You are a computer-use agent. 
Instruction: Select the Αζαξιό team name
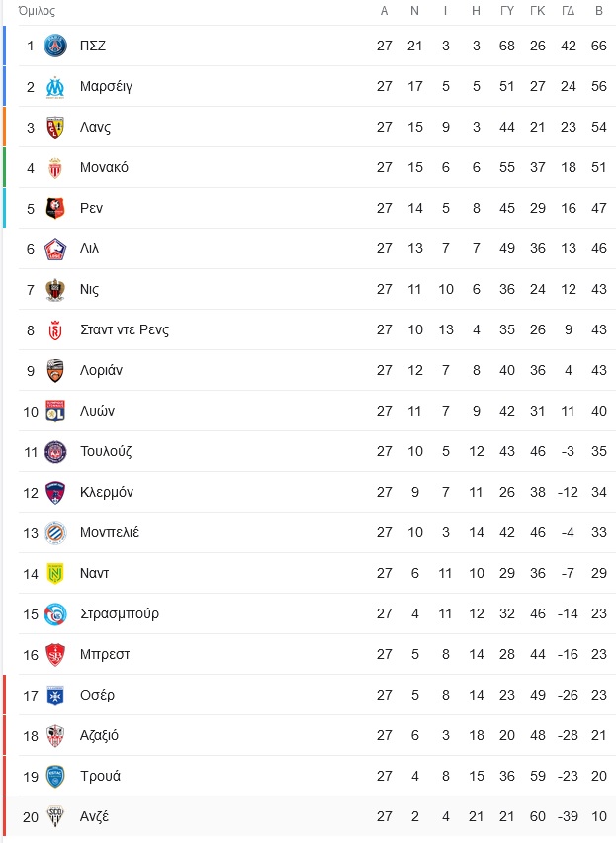tap(99, 735)
